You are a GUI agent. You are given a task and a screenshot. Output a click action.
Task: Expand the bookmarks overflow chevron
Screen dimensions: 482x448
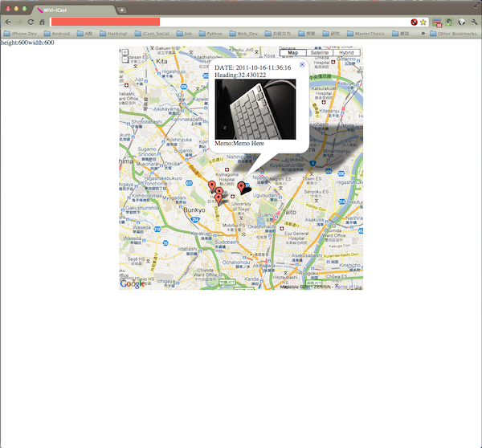423,33
